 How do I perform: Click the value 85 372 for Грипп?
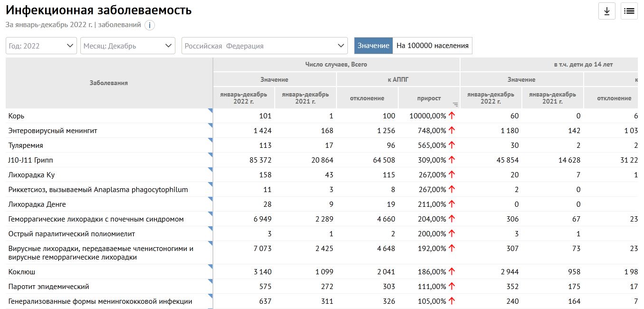pos(260,160)
